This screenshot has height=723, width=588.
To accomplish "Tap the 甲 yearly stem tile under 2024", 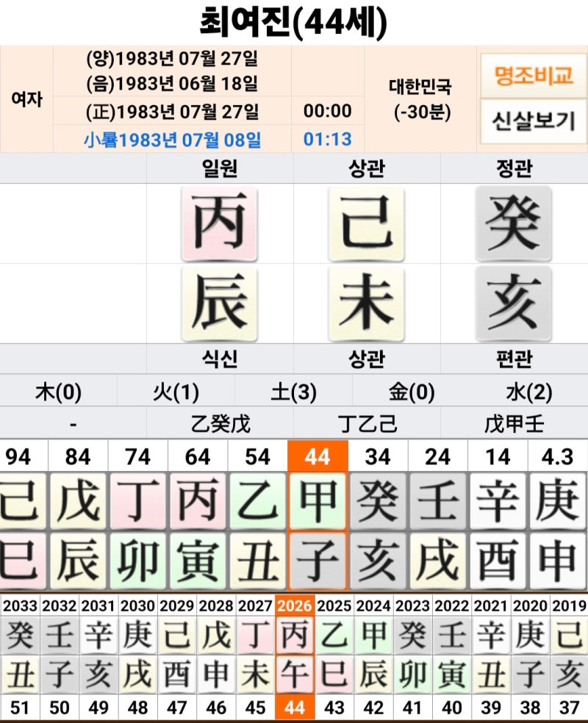I will 373,636.
